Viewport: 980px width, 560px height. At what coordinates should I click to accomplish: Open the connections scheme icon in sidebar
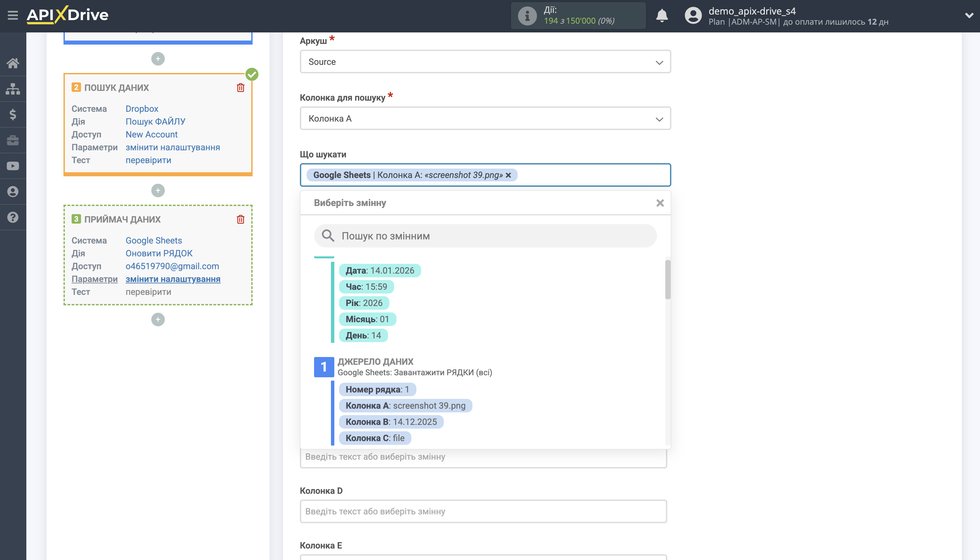point(13,88)
